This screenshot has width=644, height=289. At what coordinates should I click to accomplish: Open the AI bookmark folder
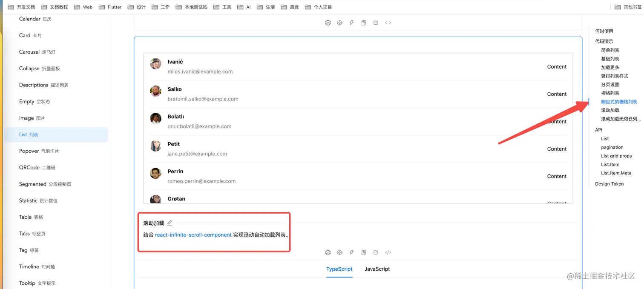point(244,7)
